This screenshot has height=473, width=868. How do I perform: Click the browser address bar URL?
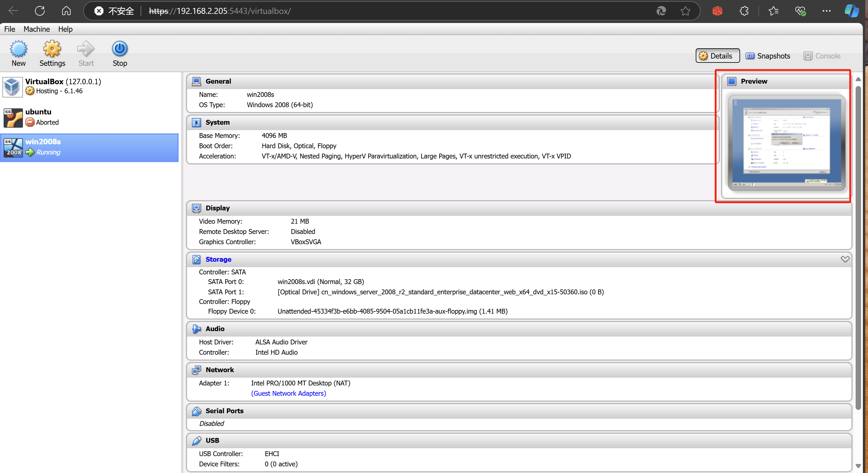click(x=220, y=11)
